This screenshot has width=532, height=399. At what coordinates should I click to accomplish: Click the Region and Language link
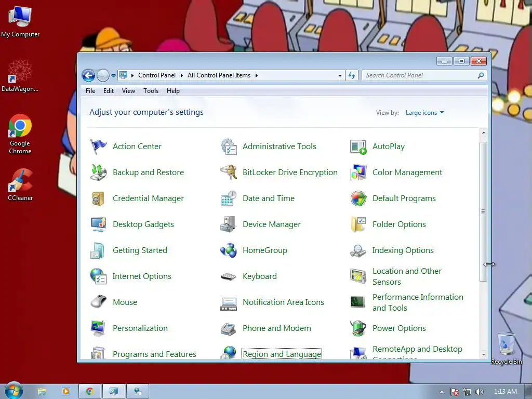[282, 354]
